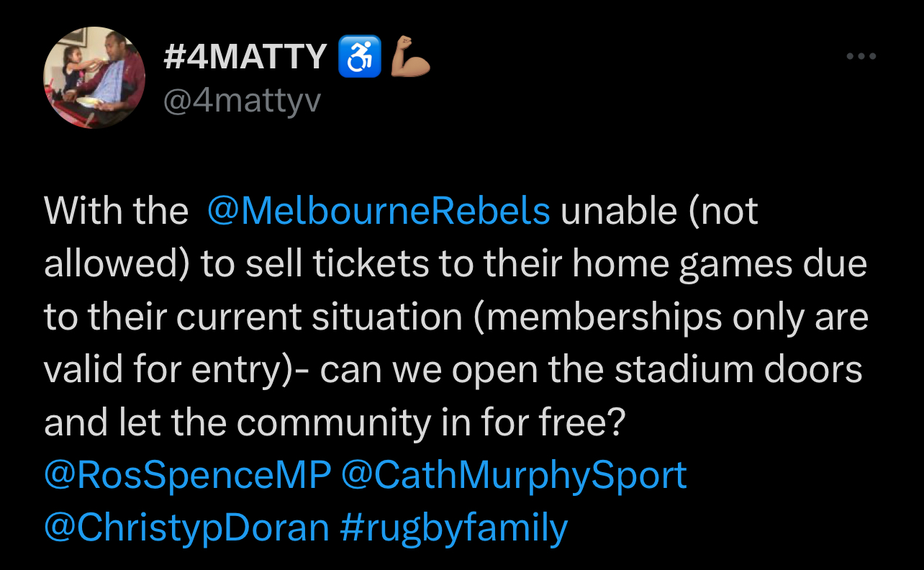
Task: Go to the @CathMurphySport mention
Action: 514,476
